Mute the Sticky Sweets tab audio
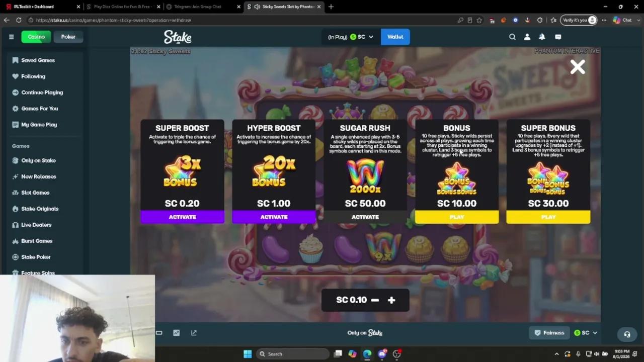Screen dimensions: 644x362 point(257,7)
